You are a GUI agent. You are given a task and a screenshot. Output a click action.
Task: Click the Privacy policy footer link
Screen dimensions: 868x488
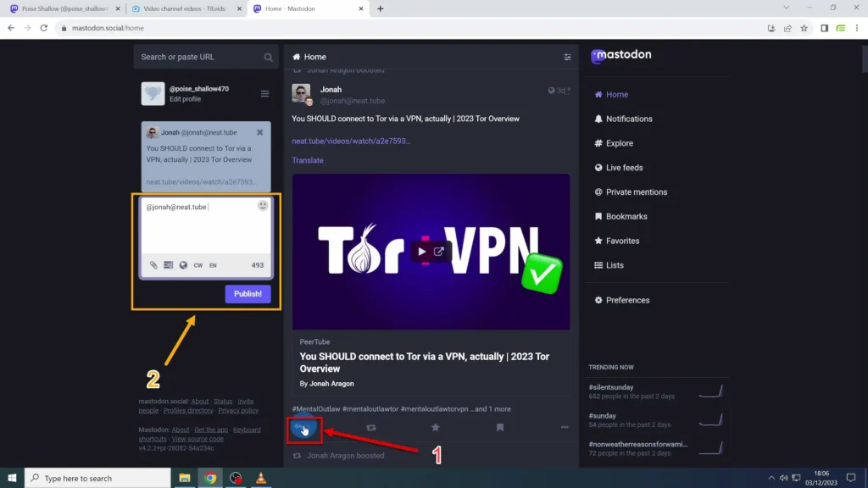238,411
